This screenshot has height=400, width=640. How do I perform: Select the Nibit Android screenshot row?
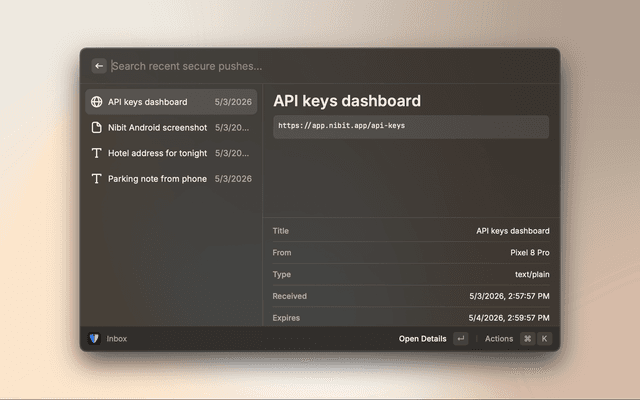171,127
